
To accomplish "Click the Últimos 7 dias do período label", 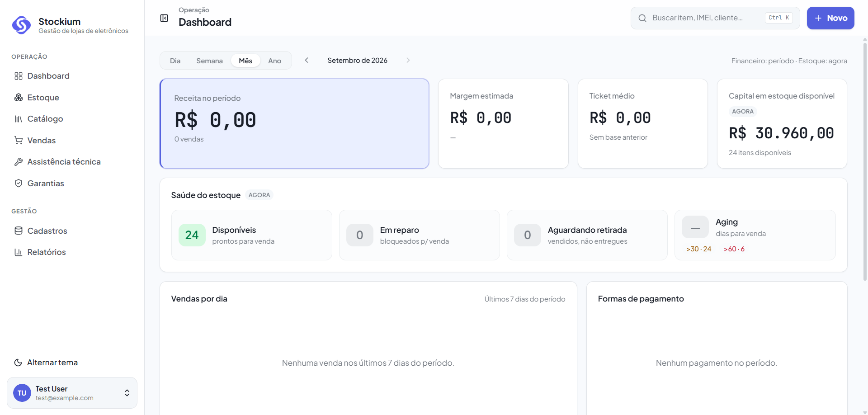I will point(525,299).
